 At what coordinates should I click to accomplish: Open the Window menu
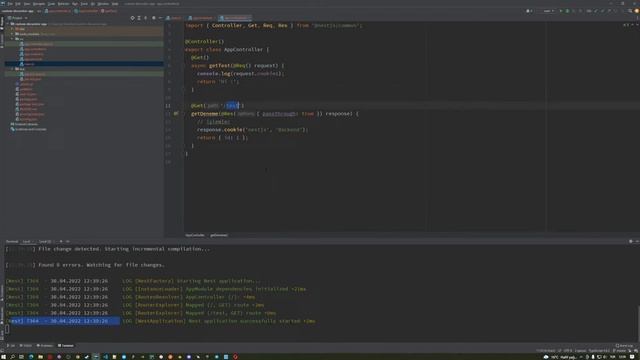click(103, 4)
